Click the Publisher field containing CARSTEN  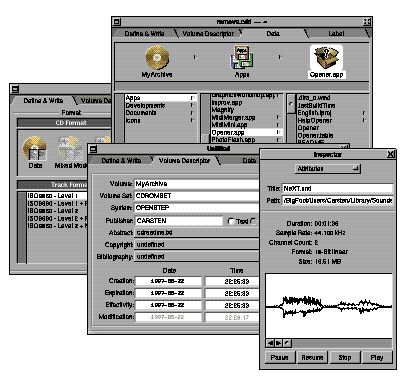point(178,221)
